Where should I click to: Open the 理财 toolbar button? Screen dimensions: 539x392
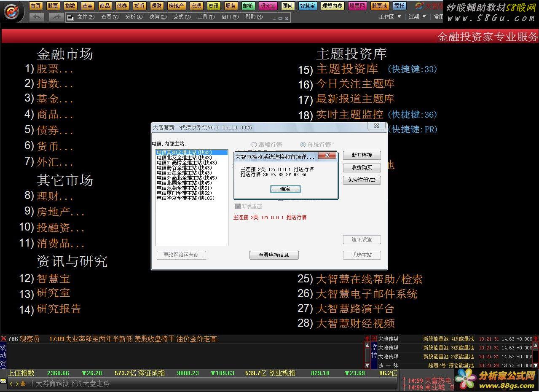(x=156, y=5)
